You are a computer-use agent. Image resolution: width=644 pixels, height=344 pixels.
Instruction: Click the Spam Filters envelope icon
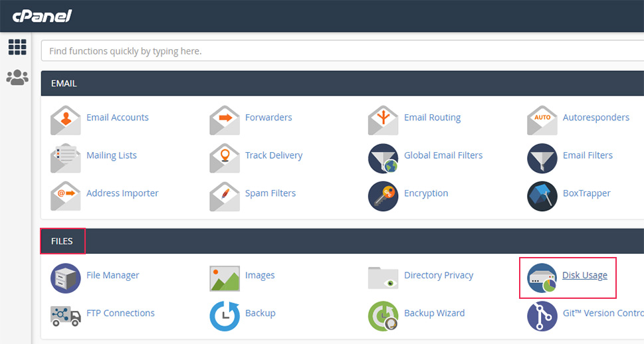coord(225,196)
